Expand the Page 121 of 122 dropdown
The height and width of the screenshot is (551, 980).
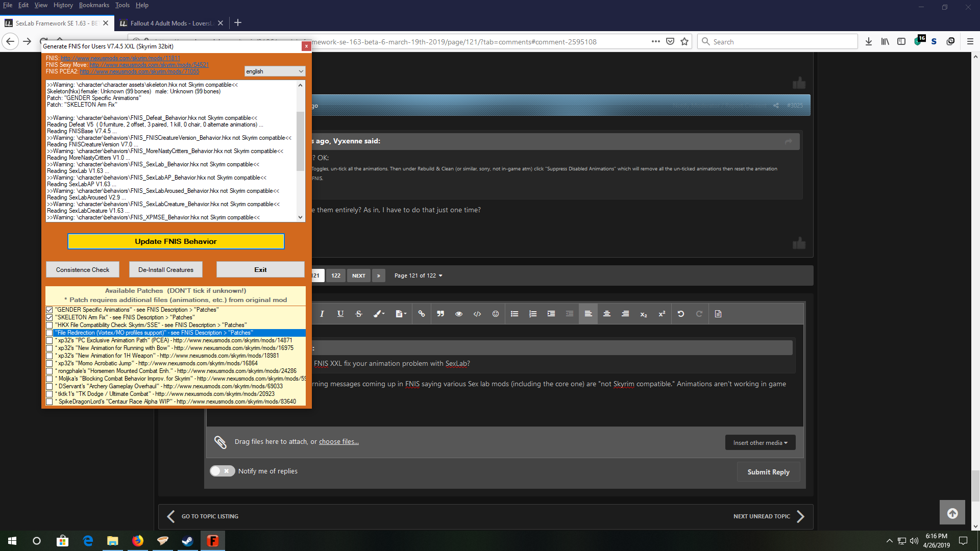(418, 275)
